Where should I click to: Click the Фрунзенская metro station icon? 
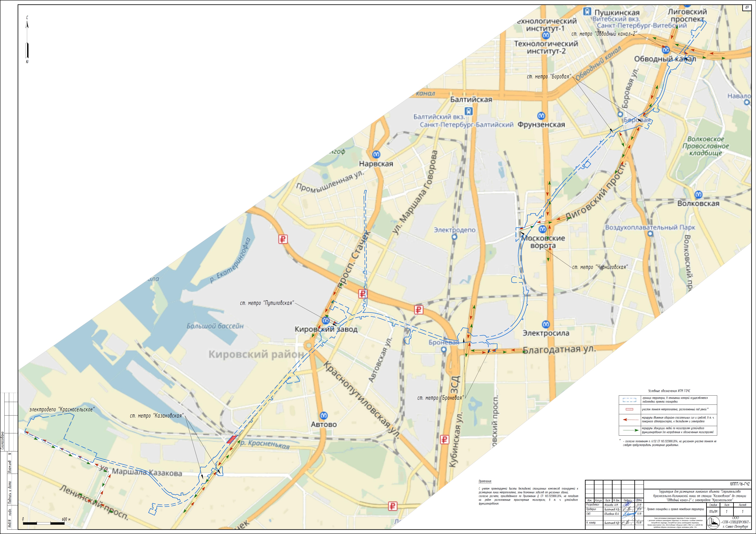(541, 116)
